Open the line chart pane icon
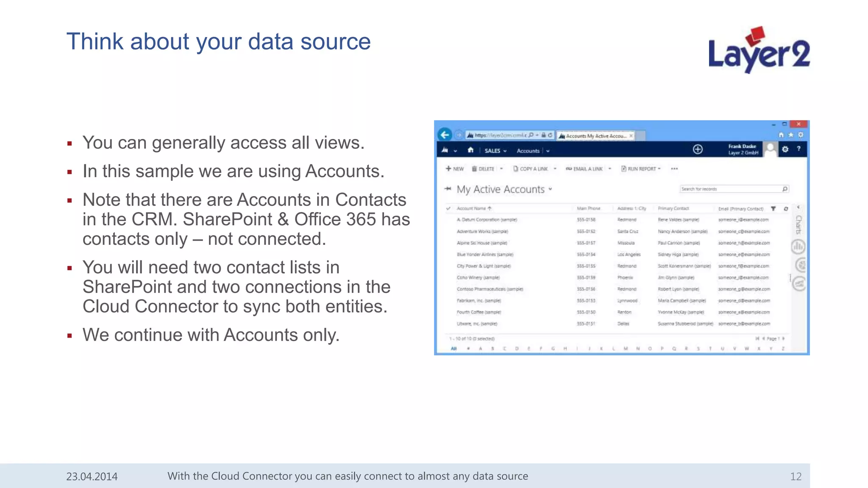 (799, 284)
